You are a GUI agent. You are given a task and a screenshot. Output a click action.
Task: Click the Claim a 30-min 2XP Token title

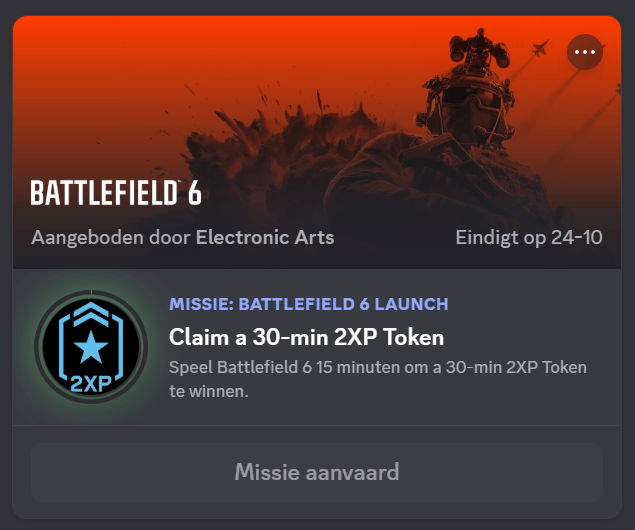tap(306, 337)
